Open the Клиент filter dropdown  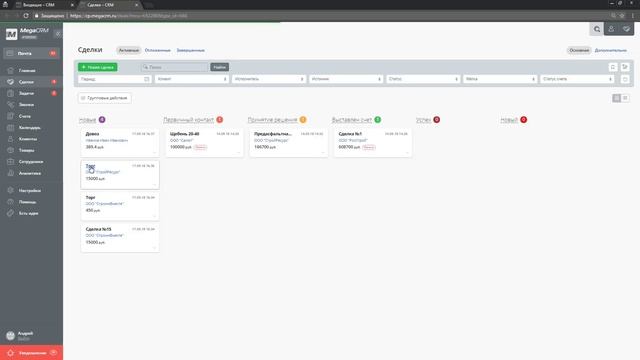(191, 79)
